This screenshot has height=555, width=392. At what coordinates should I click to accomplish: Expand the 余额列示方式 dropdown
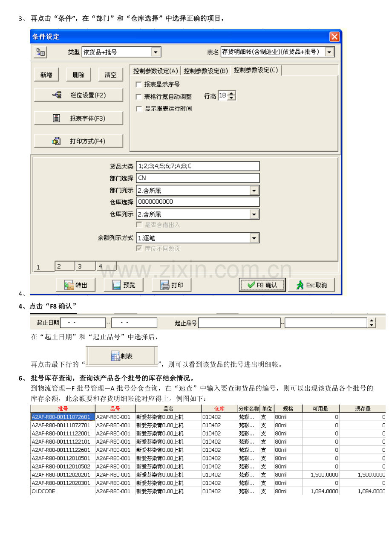254,238
